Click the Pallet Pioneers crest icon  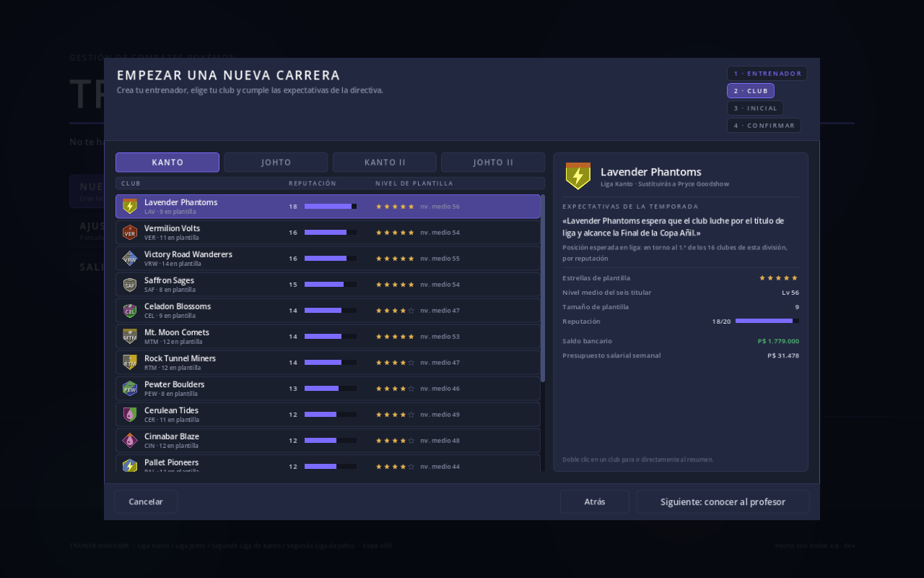130,466
